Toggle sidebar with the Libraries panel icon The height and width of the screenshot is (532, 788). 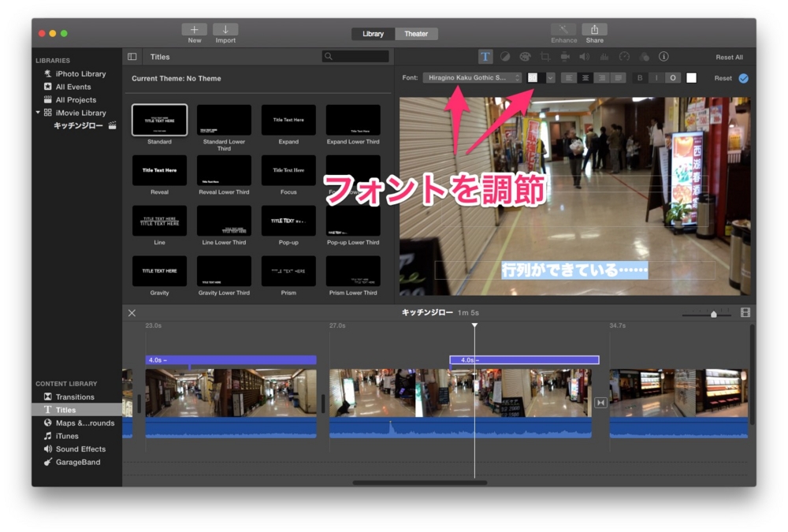click(132, 57)
